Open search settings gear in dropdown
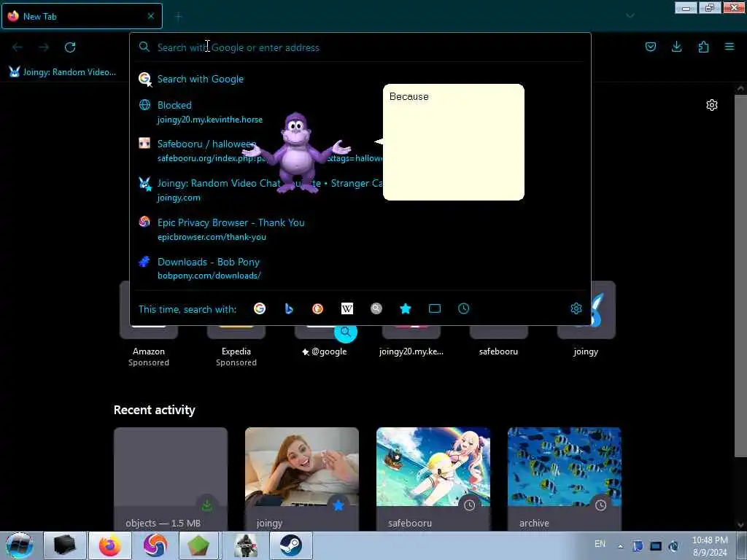747x560 pixels. [576, 308]
